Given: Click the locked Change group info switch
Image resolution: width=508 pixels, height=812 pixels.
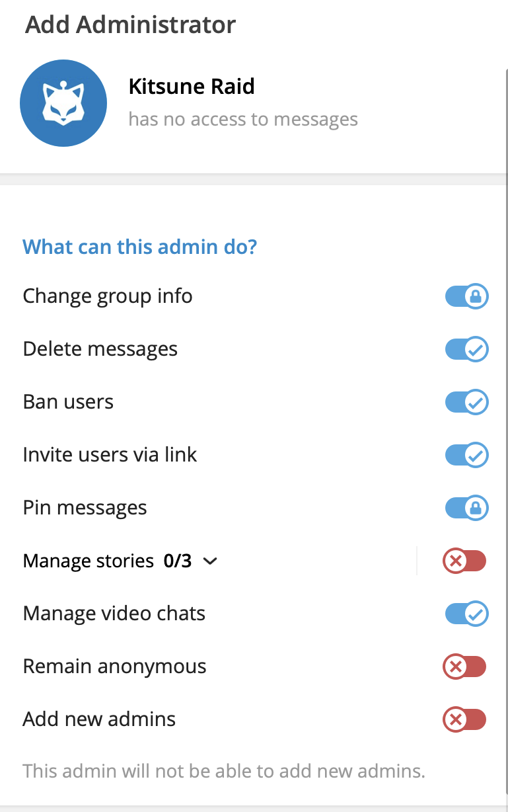Looking at the screenshot, I should [x=466, y=296].
